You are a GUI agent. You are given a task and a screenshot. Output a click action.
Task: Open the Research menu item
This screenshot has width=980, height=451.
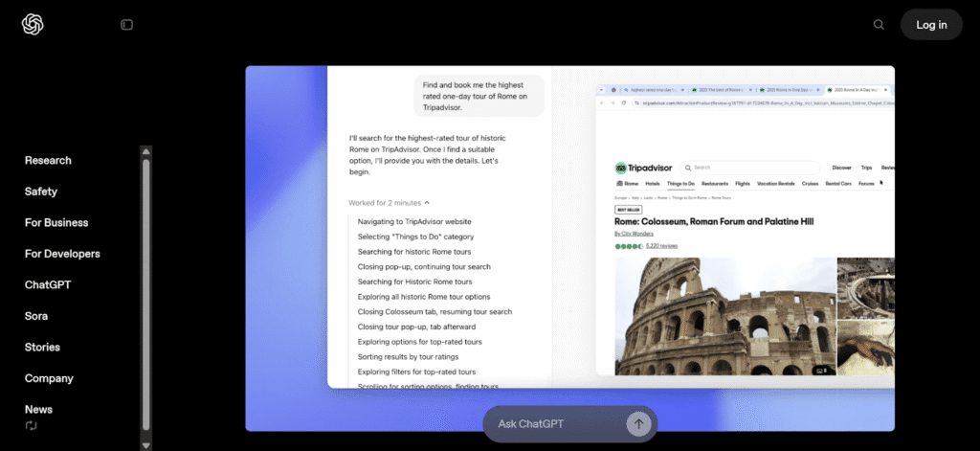[x=48, y=160]
